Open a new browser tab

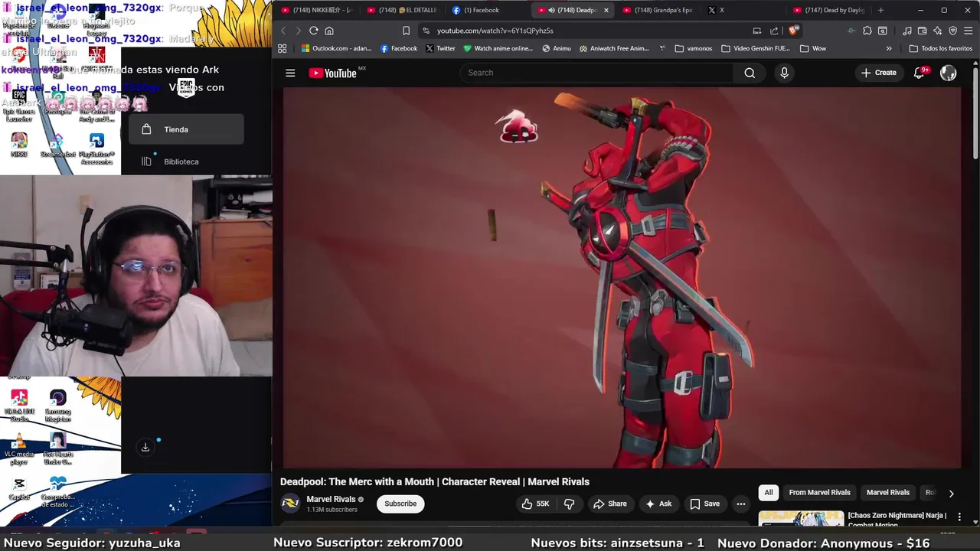(880, 10)
